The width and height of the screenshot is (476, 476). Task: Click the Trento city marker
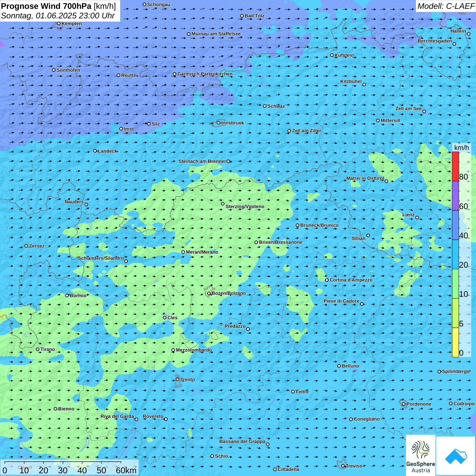[x=177, y=379]
